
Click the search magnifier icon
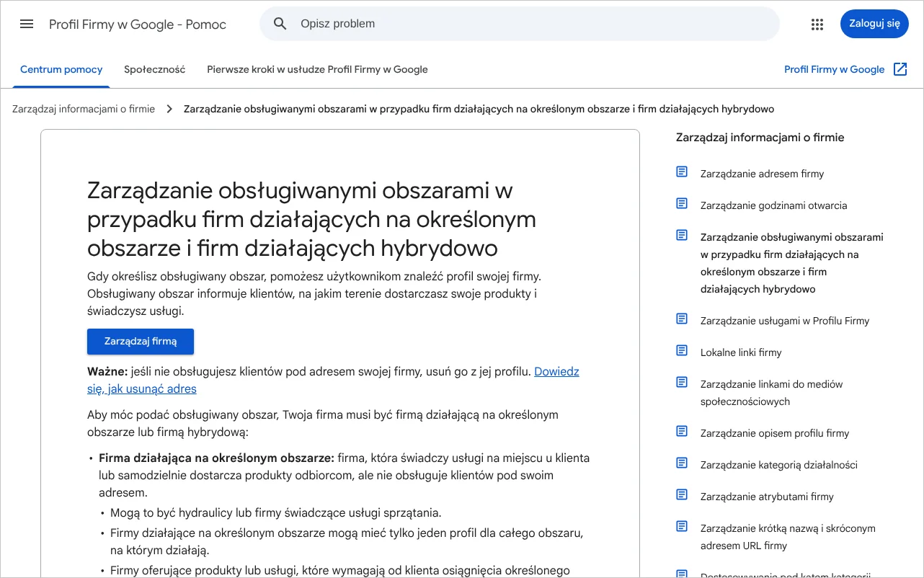[280, 24]
